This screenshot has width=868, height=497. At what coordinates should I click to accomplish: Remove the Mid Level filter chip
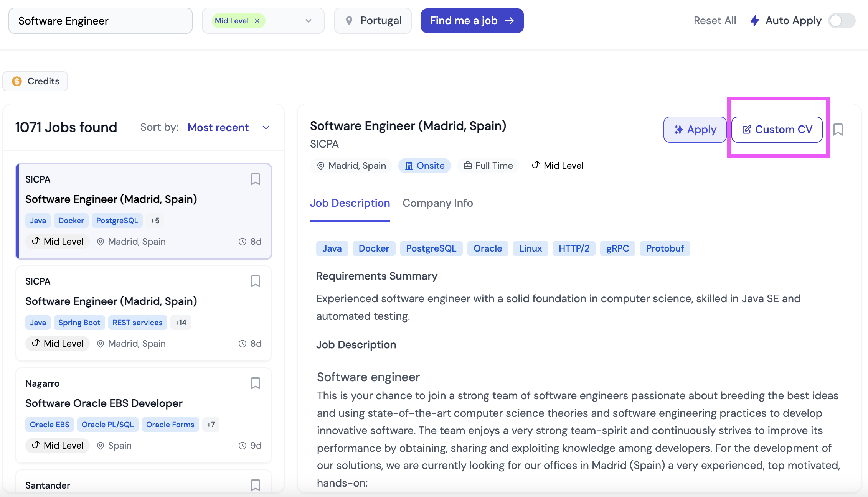[256, 20]
